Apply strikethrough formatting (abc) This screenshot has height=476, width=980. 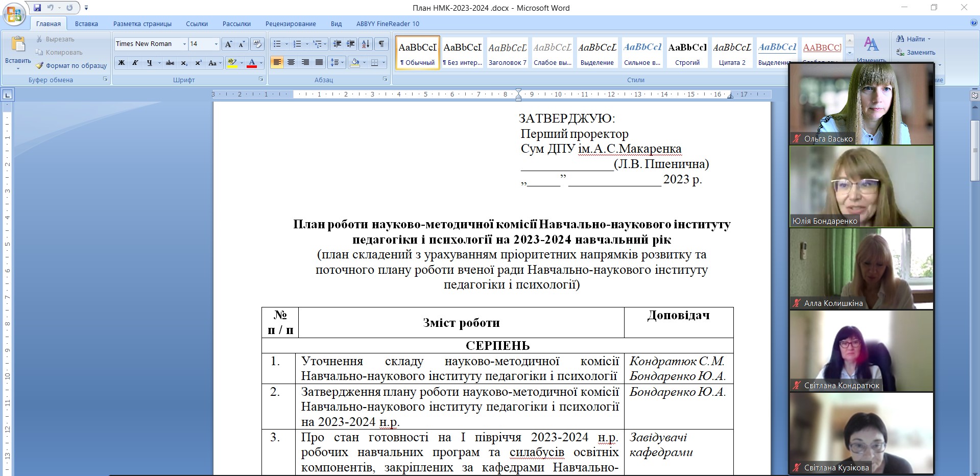[170, 63]
